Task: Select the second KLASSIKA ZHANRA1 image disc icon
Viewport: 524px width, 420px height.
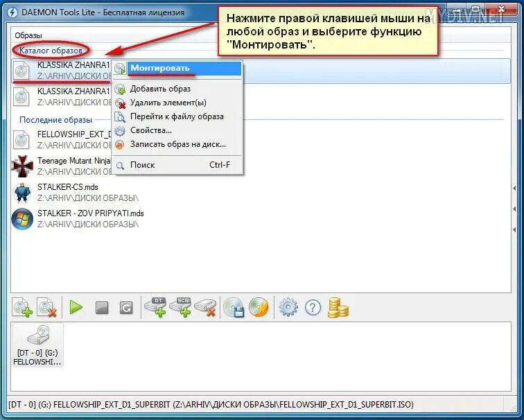Action: pos(21,97)
